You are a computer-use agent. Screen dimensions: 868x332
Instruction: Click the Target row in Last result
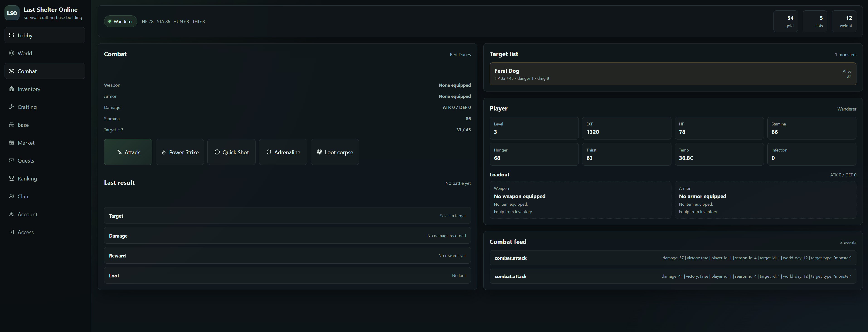[x=287, y=216]
